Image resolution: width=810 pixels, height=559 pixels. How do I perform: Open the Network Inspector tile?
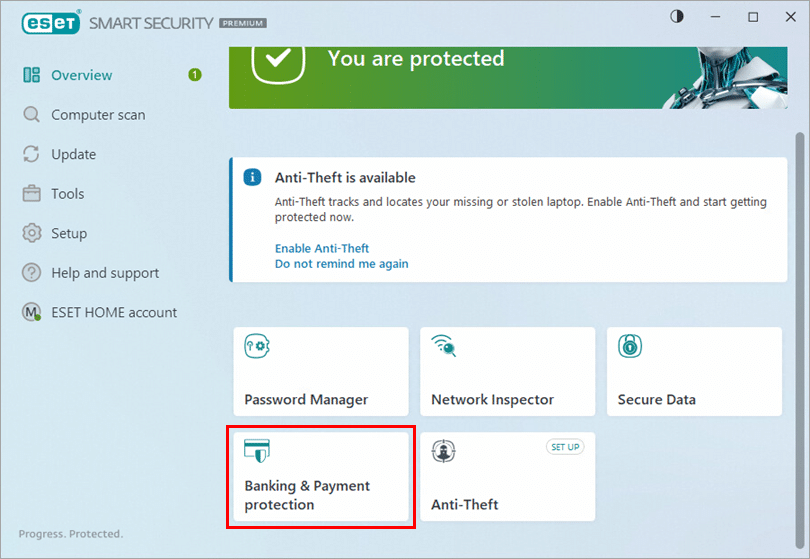[507, 371]
